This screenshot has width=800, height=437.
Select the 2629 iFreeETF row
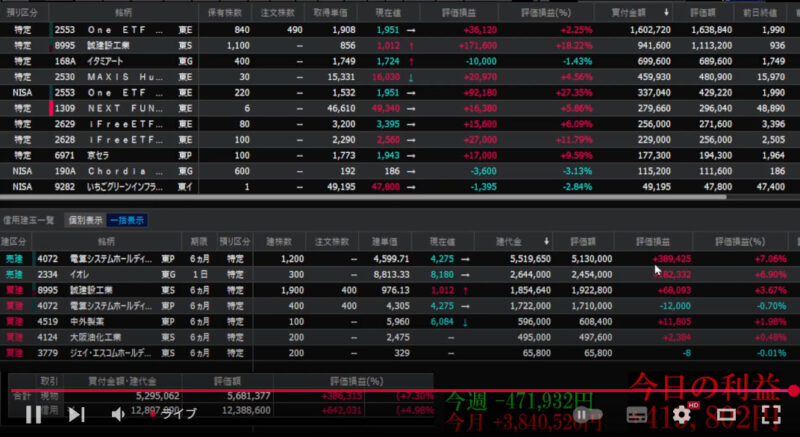pos(400,124)
